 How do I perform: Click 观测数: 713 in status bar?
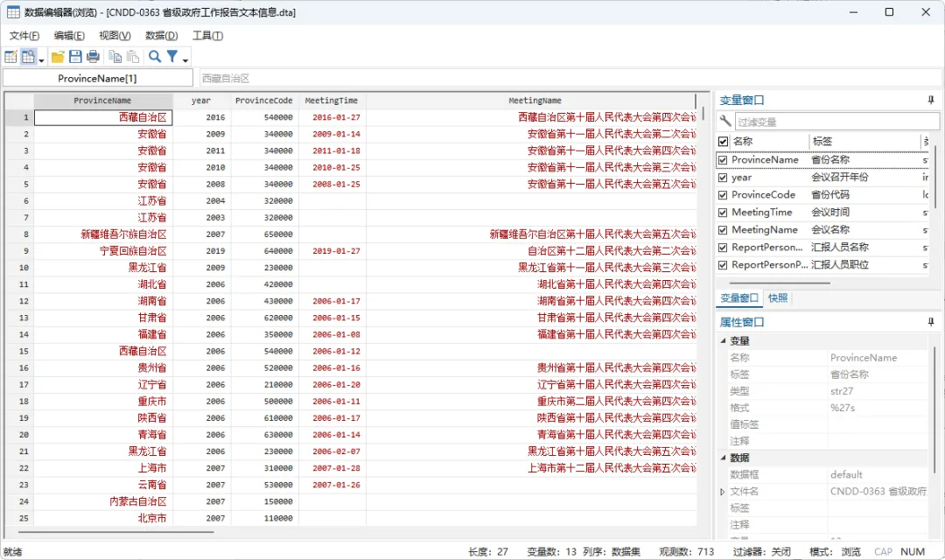[x=686, y=551]
